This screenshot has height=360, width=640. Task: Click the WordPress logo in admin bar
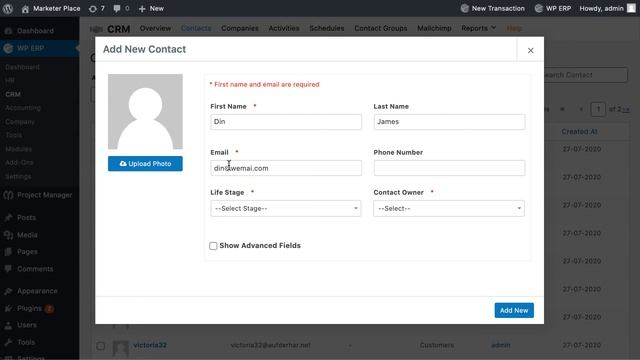8,9
